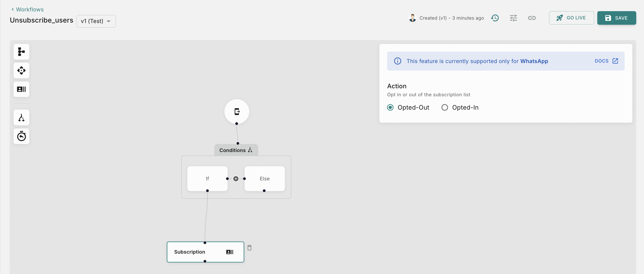This screenshot has width=644, height=274.
Task: Select the Opted-Out radio option
Action: (x=390, y=107)
